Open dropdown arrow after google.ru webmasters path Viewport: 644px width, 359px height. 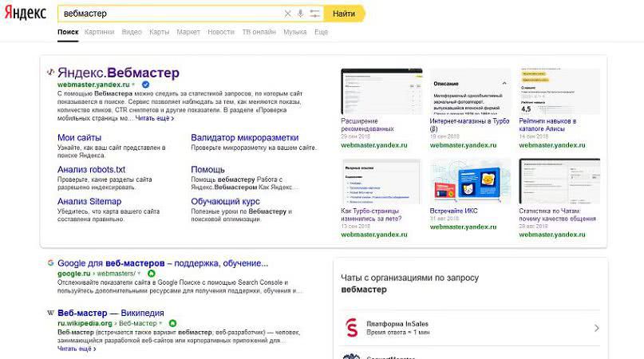tap(139, 274)
